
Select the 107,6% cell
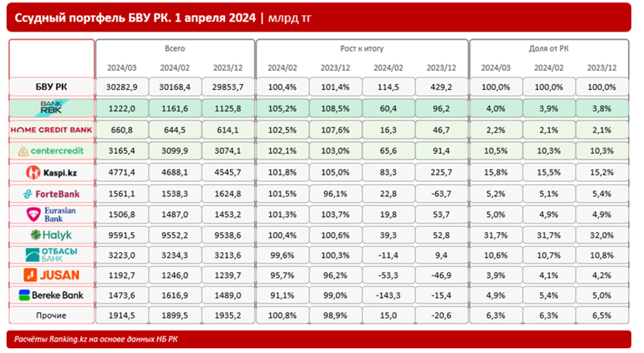335,130
